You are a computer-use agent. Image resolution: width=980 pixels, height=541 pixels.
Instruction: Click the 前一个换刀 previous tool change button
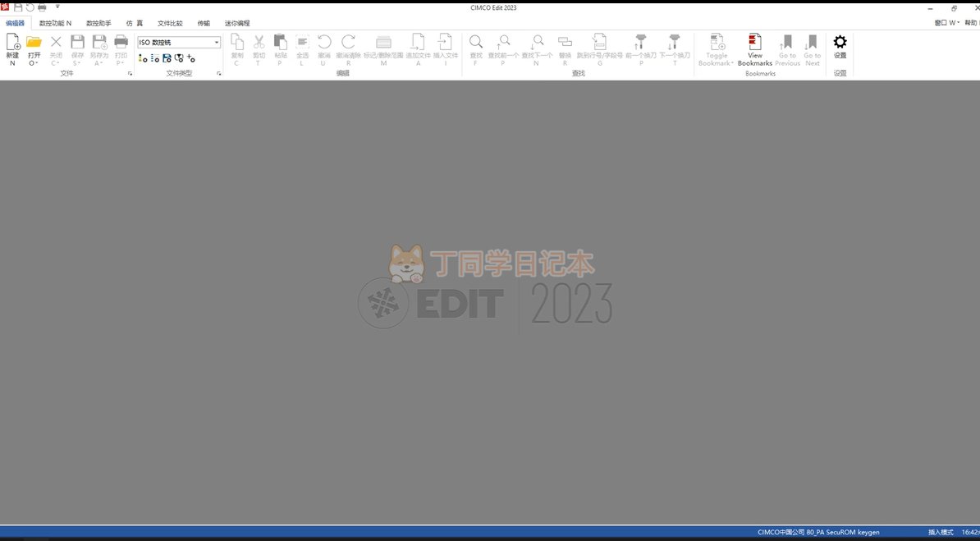point(641,49)
